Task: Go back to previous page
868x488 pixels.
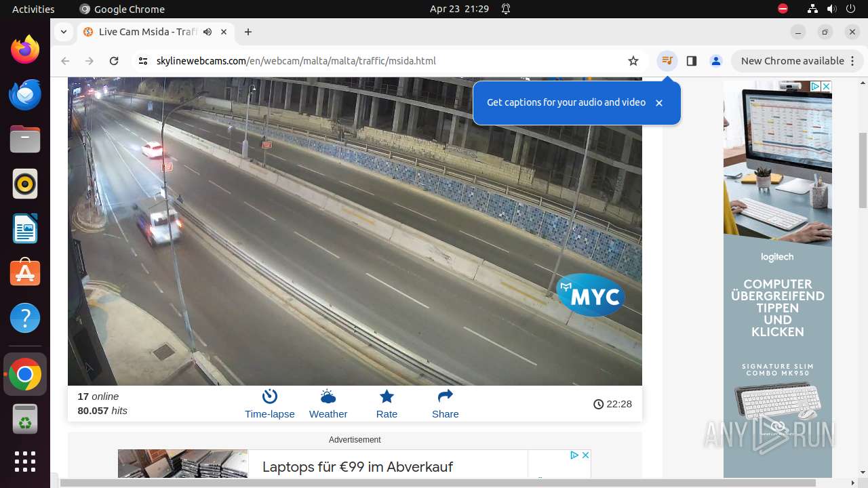Action: coord(65,61)
